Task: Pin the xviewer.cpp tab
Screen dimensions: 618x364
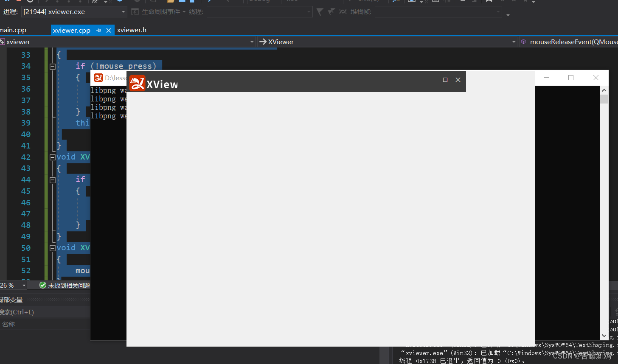Action: 99,31
